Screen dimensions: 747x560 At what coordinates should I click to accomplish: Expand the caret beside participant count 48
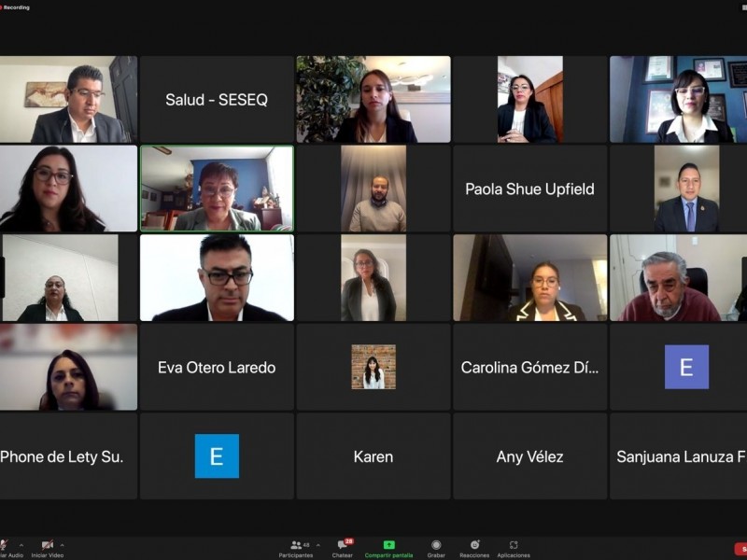318,545
